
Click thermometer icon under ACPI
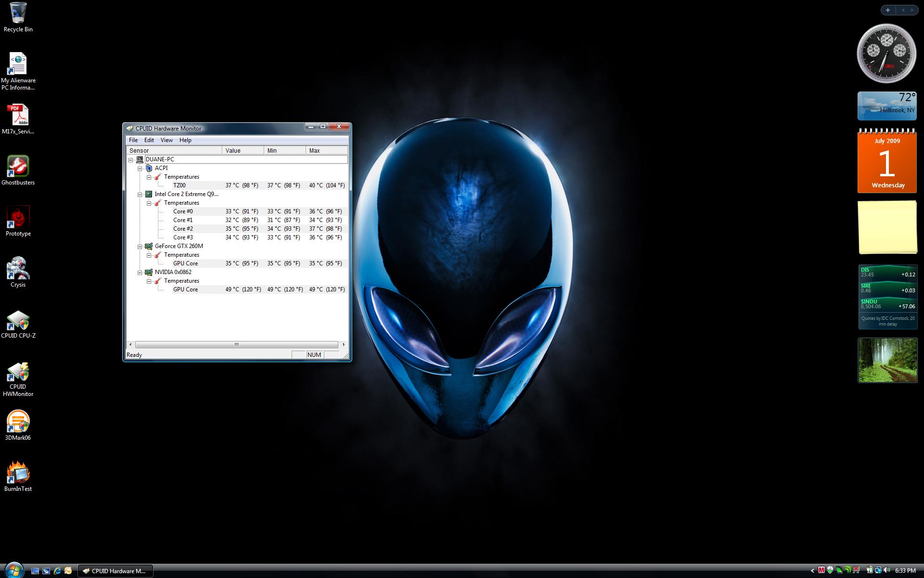click(158, 177)
